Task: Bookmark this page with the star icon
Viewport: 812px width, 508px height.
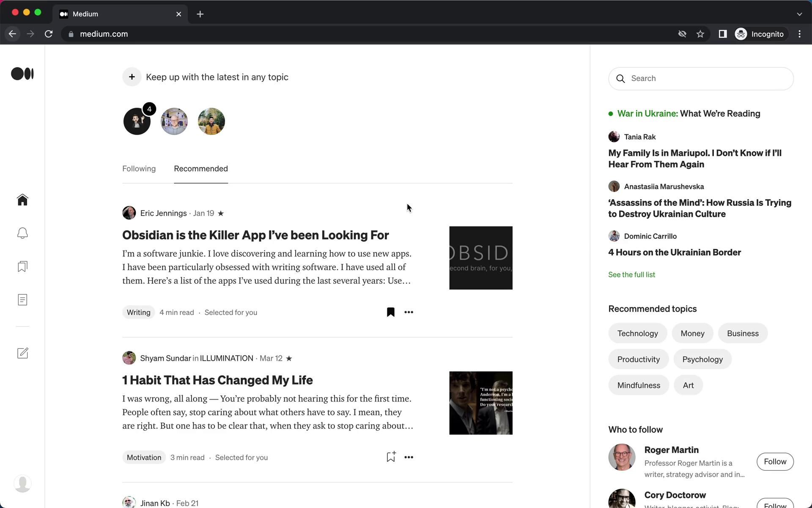Action: point(700,34)
